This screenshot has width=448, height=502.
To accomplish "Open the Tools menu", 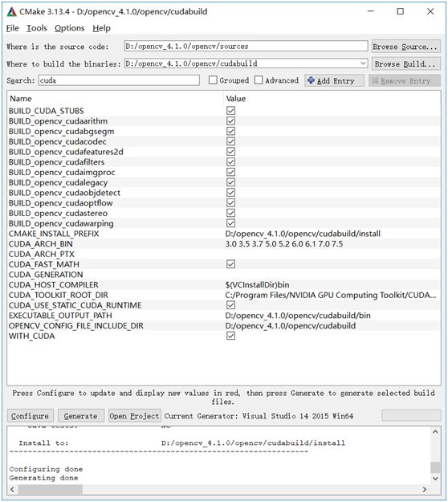I will [x=37, y=28].
